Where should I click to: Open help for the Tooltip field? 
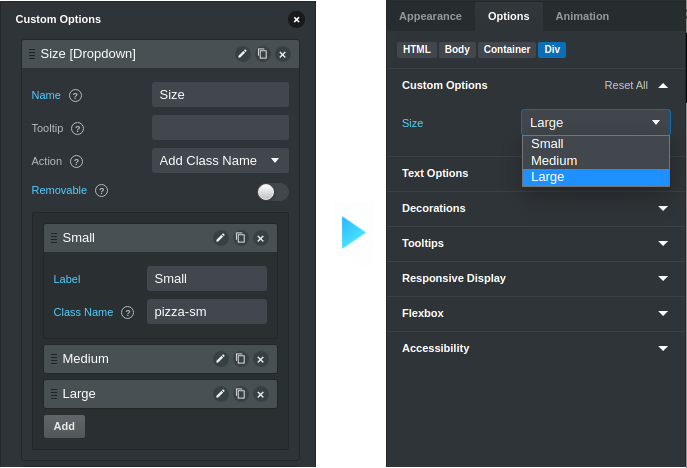coord(78,128)
